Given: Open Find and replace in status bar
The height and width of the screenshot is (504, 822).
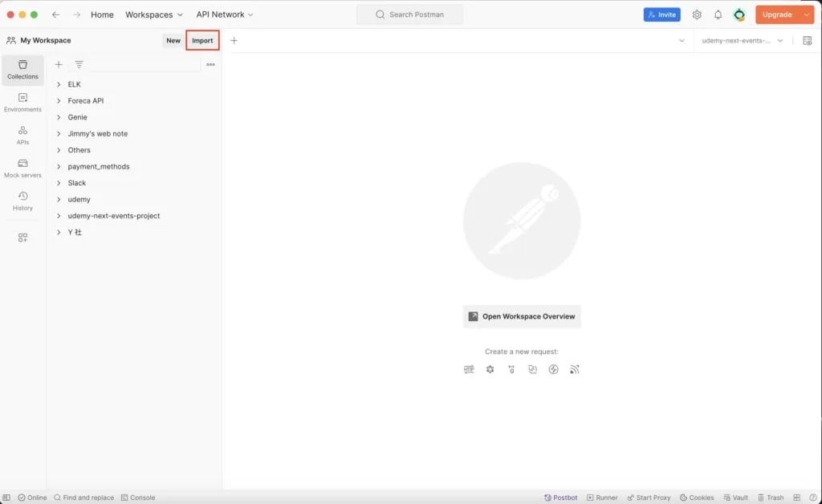Looking at the screenshot, I should click(83, 498).
